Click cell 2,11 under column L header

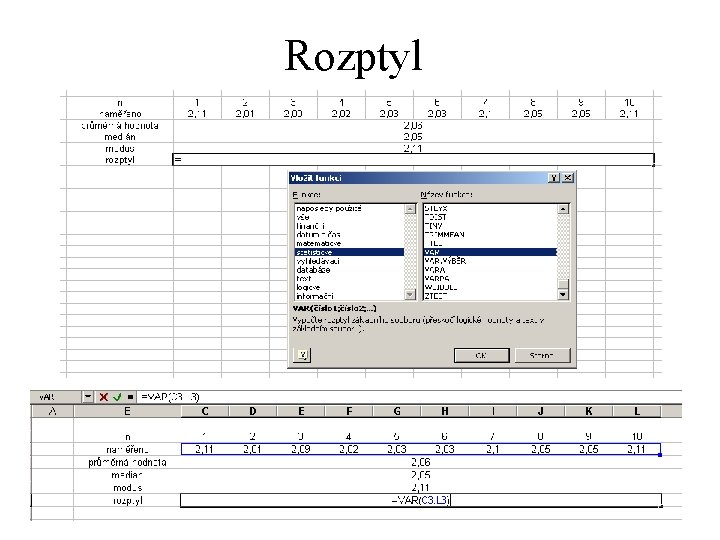pos(637,449)
